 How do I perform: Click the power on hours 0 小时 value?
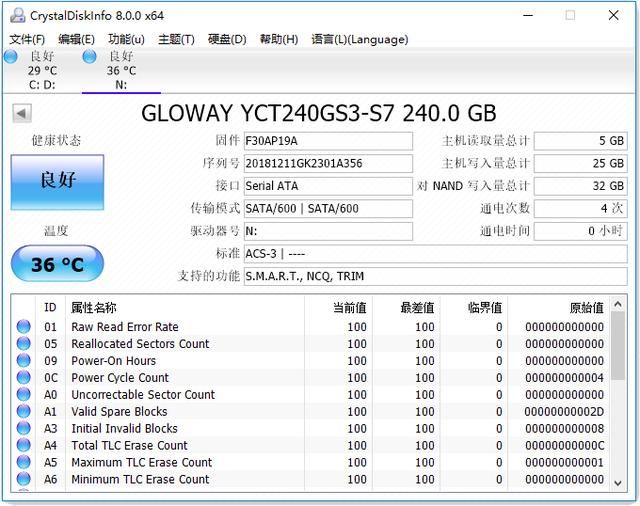pyautogui.click(x=580, y=231)
